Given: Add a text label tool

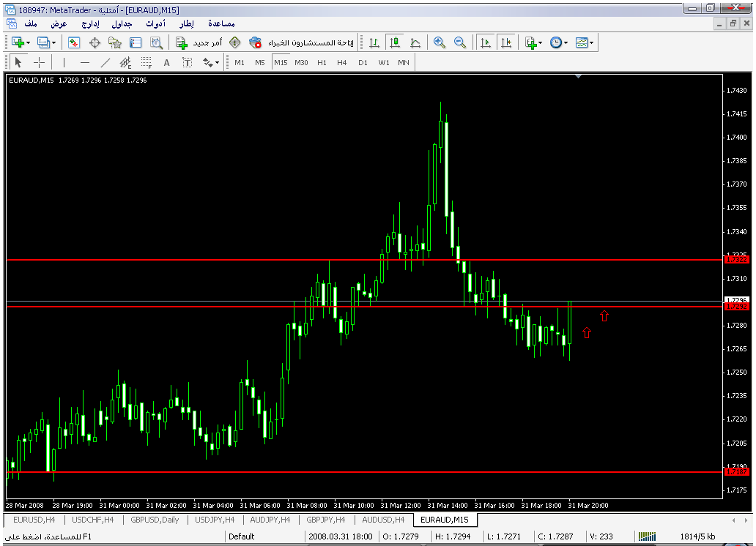Looking at the screenshot, I should tap(166, 63).
